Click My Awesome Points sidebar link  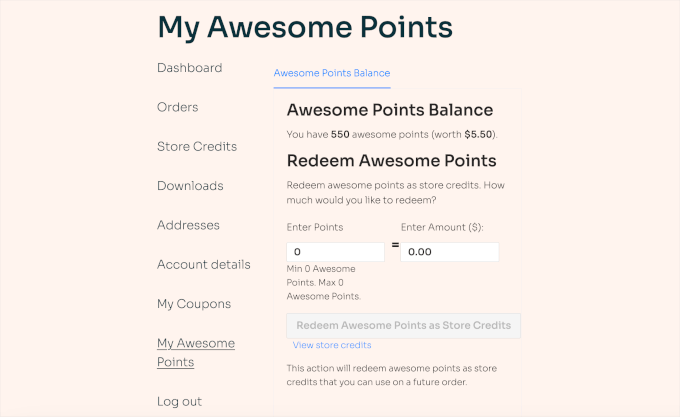coord(196,352)
